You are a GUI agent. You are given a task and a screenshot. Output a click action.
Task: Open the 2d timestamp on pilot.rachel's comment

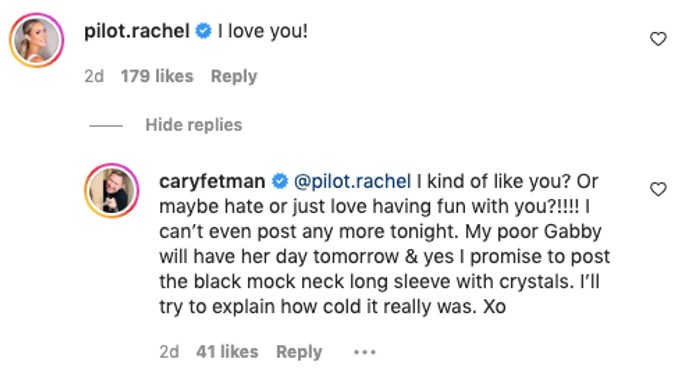pyautogui.click(x=94, y=76)
